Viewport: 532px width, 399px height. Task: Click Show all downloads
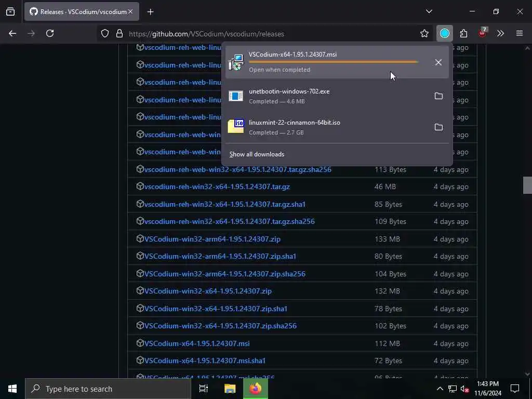coord(257,154)
